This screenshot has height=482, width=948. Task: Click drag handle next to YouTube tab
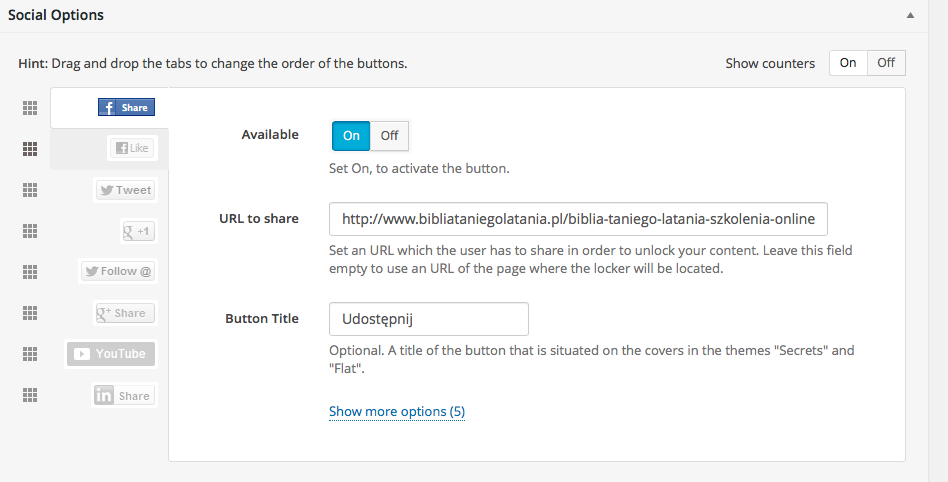point(30,354)
